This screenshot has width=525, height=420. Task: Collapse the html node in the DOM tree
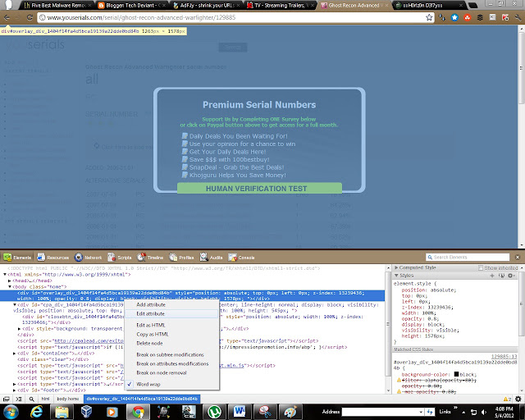[x=5, y=274]
